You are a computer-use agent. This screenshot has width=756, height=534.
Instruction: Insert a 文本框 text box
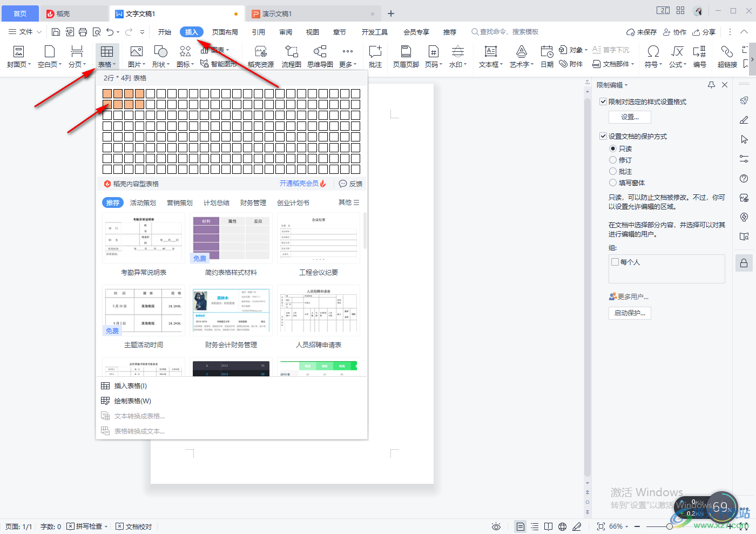(x=490, y=57)
